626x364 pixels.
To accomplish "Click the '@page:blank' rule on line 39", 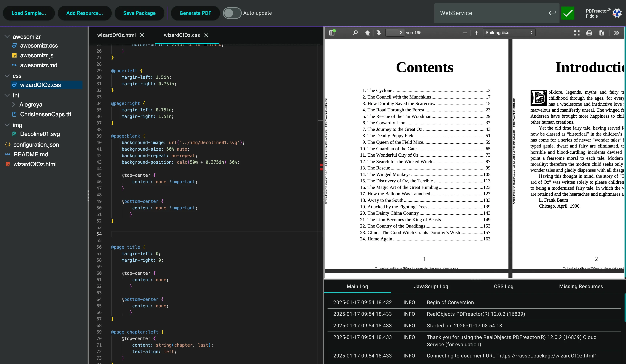I will point(128,136).
